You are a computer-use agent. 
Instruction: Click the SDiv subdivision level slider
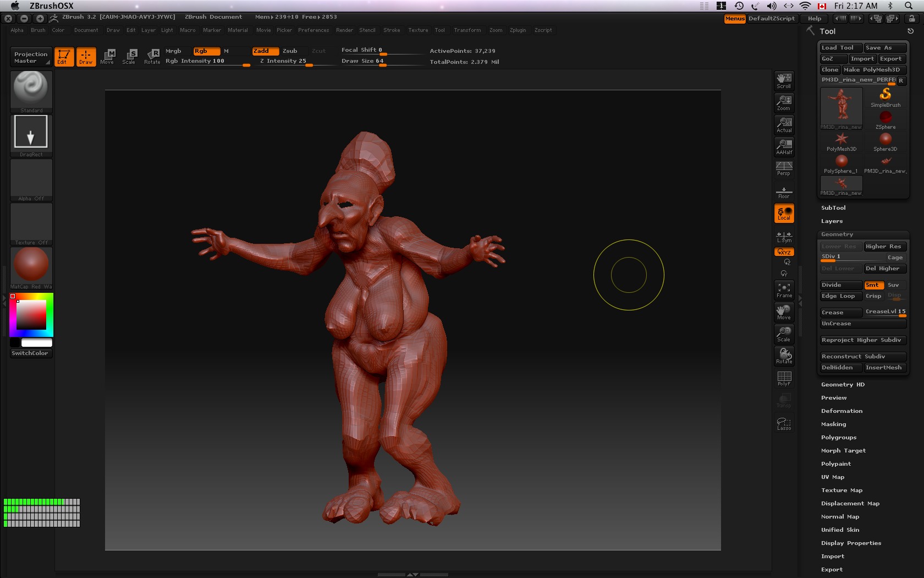click(853, 257)
